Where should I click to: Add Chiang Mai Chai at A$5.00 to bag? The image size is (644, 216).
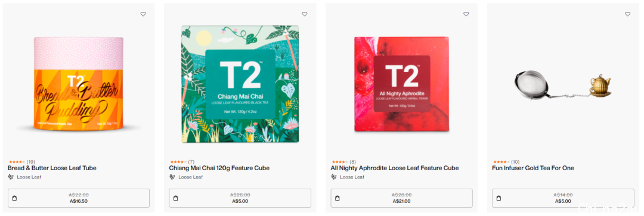pos(240,198)
